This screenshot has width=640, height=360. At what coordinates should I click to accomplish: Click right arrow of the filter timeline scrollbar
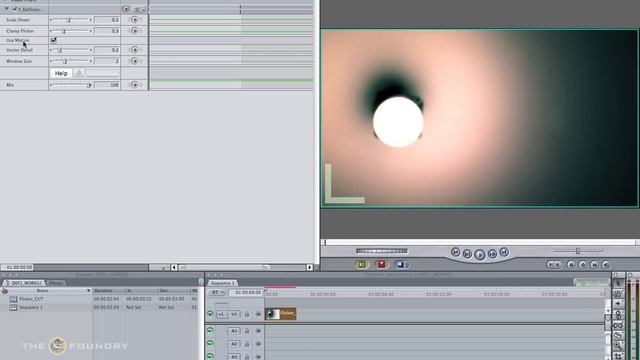tap(310, 267)
